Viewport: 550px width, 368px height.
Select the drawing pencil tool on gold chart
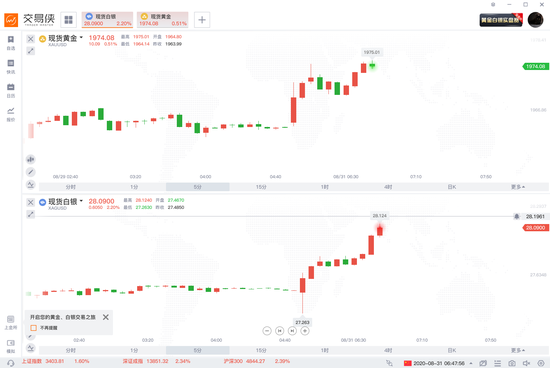pos(31,172)
